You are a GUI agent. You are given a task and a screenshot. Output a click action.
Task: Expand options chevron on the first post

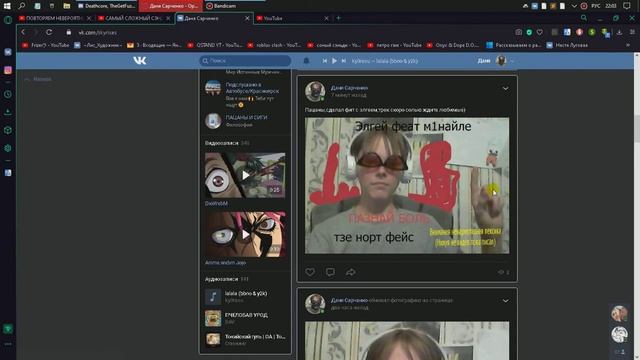coord(505,89)
